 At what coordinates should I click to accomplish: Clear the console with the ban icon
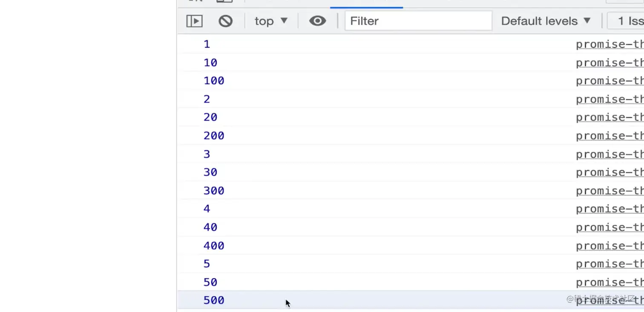coord(225,21)
